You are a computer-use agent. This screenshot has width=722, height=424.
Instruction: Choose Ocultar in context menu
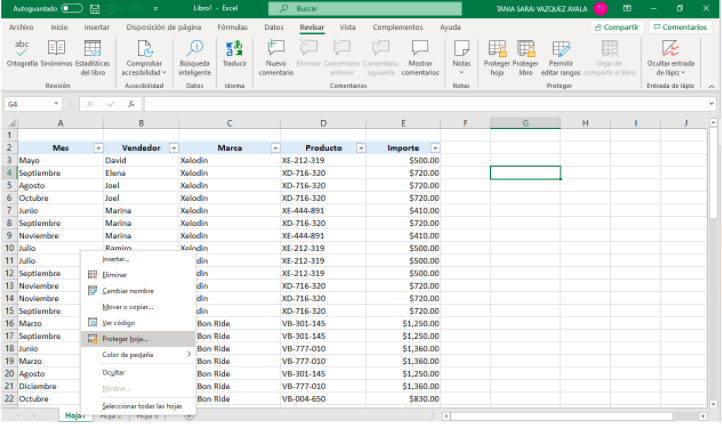tap(138, 372)
